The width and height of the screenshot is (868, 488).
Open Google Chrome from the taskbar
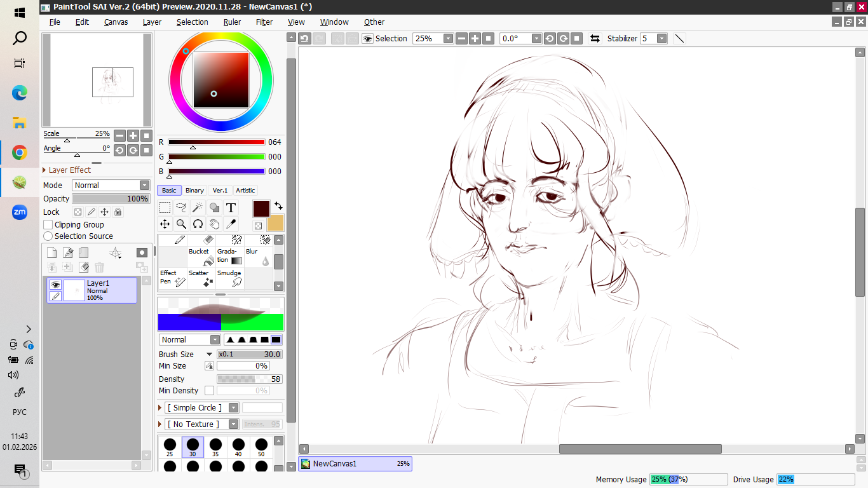[20, 152]
